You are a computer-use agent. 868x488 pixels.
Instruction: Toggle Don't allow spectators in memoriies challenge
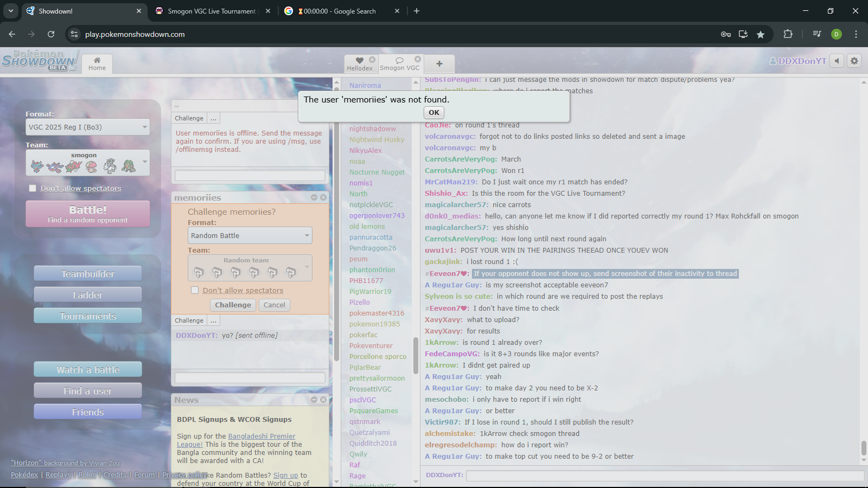pyautogui.click(x=195, y=290)
